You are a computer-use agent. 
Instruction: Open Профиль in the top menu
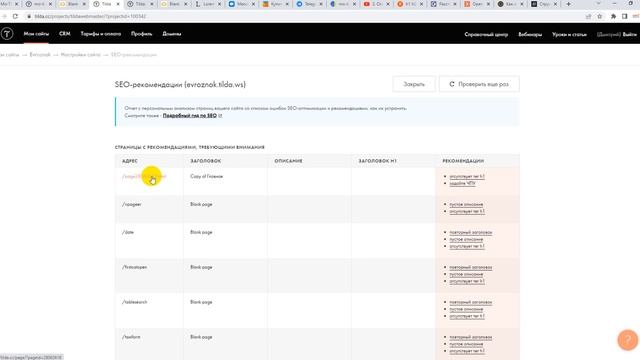[x=142, y=34]
